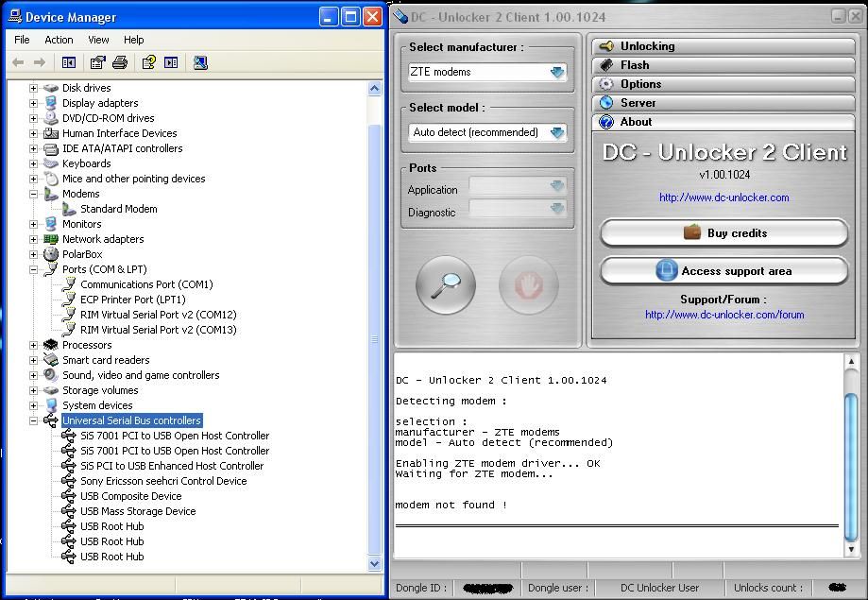Collapse the Universal Serial Bus controllers node
The height and width of the screenshot is (600, 868).
pyautogui.click(x=34, y=420)
